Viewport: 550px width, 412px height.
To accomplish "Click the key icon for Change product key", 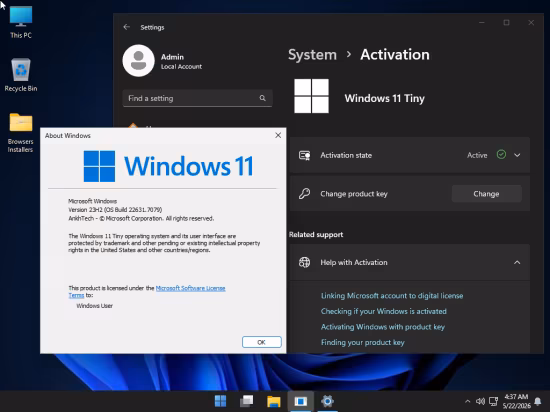I will point(304,194).
